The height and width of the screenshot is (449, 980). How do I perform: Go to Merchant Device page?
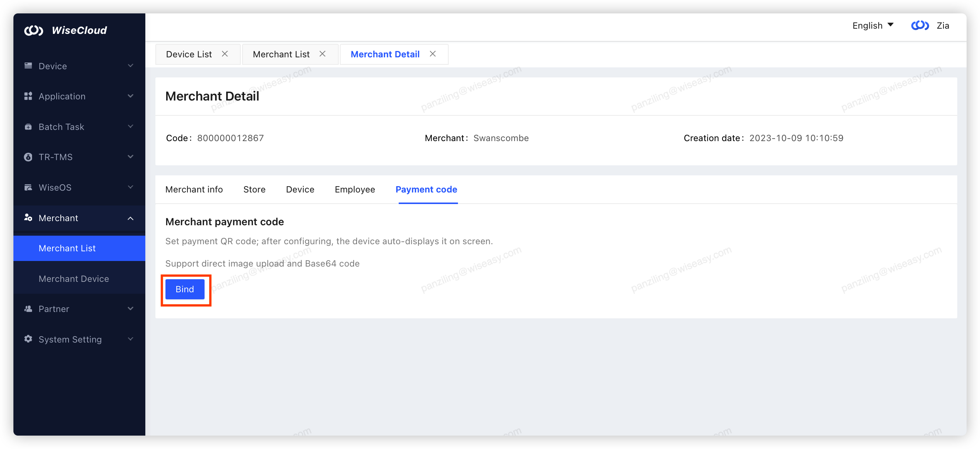coord(74,278)
